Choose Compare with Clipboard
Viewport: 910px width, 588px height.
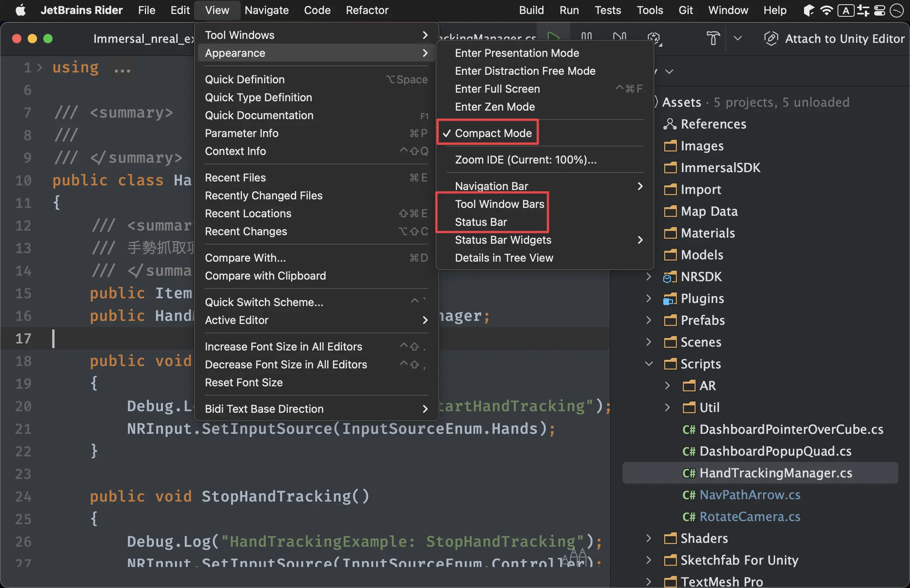316,276
